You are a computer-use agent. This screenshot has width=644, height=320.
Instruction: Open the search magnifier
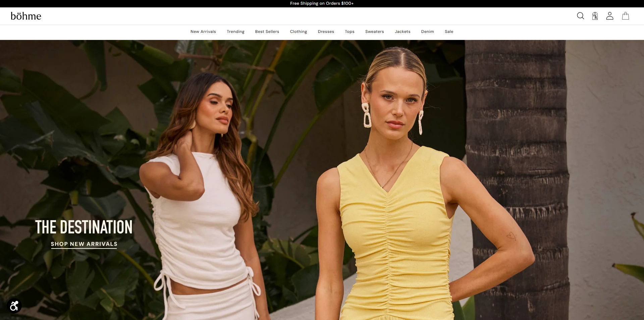coord(580,16)
